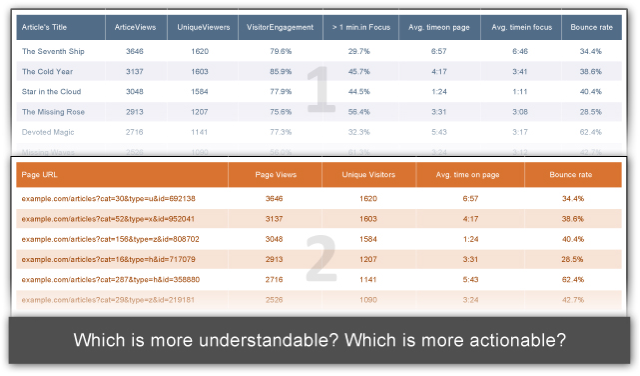Click 28.5% bounce rate in orange table
Screen dimensions: 640x376
pos(572,260)
